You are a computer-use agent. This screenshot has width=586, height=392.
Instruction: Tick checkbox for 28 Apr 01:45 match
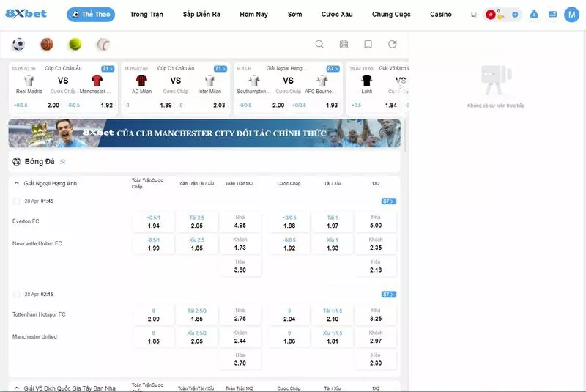click(16, 201)
